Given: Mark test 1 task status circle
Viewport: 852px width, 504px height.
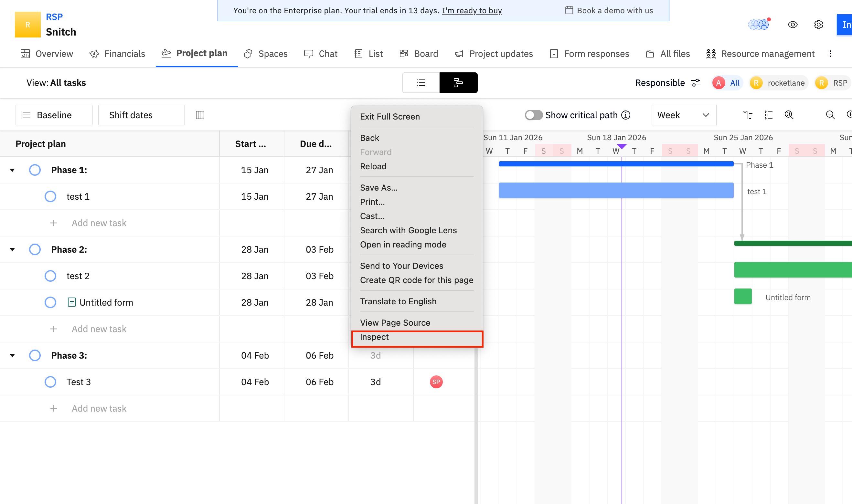Looking at the screenshot, I should click(x=50, y=196).
